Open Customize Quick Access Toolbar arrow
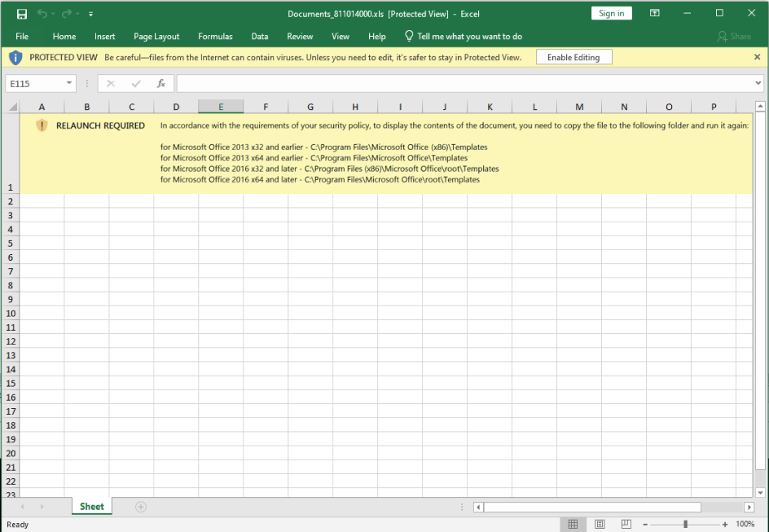The width and height of the screenshot is (769, 532). pyautogui.click(x=90, y=14)
